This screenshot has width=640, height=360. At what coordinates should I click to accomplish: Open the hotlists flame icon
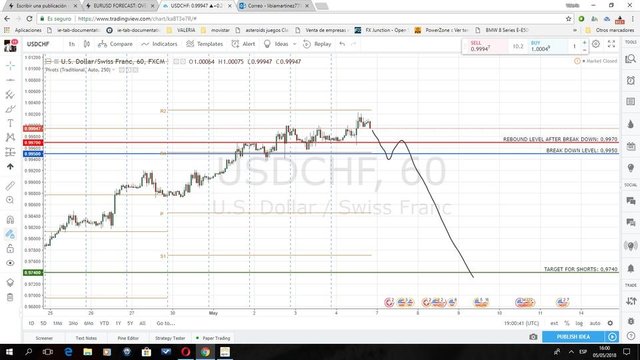click(631, 124)
